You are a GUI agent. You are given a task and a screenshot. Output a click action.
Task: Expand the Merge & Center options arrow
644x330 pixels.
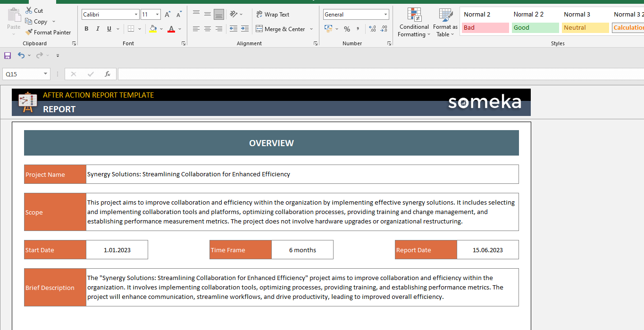click(x=311, y=29)
